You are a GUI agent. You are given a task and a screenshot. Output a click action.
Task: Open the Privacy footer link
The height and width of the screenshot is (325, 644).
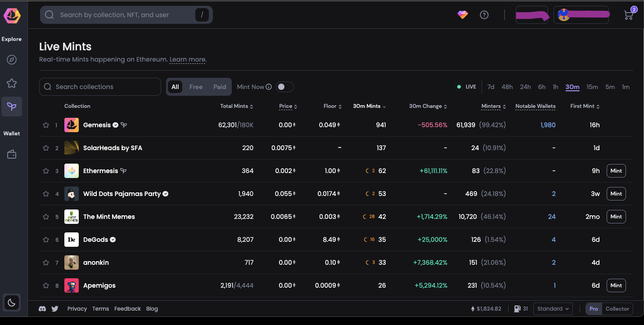[77, 309]
